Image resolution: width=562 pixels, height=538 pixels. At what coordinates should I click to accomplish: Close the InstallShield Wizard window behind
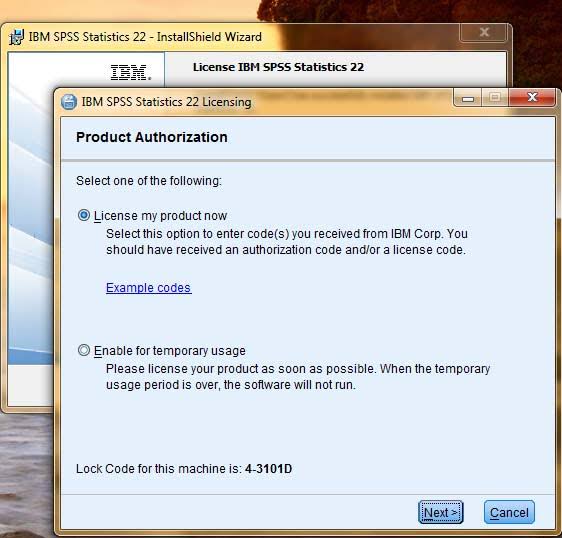[484, 33]
